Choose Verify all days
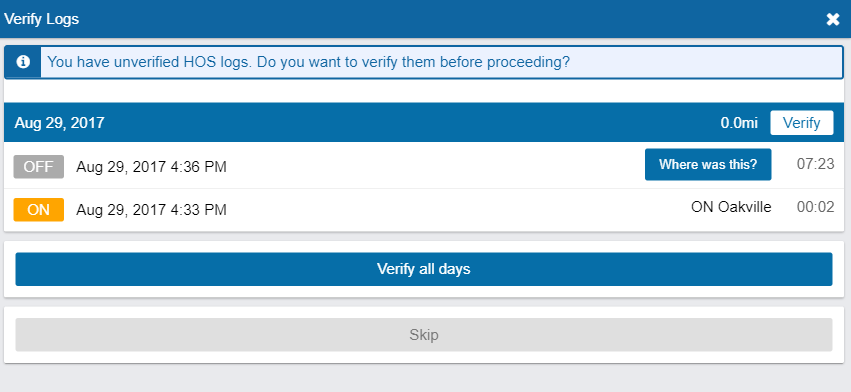This screenshot has height=392, width=851. point(423,269)
